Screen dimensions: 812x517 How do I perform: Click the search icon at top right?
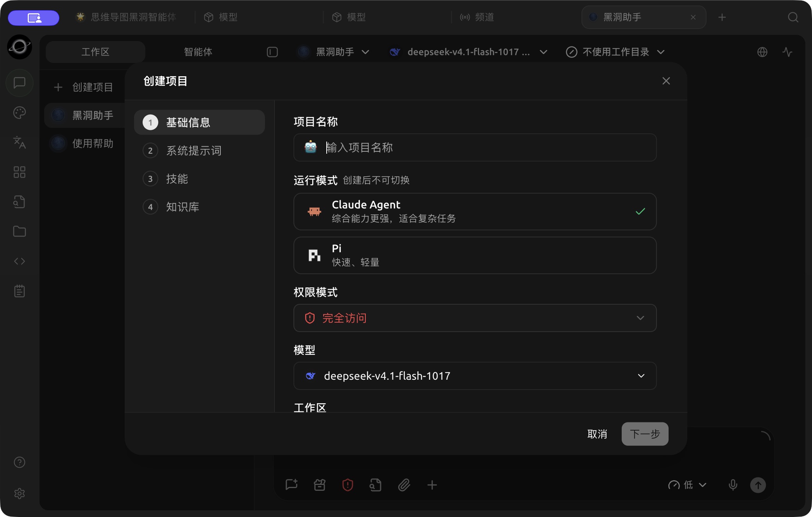[793, 17]
